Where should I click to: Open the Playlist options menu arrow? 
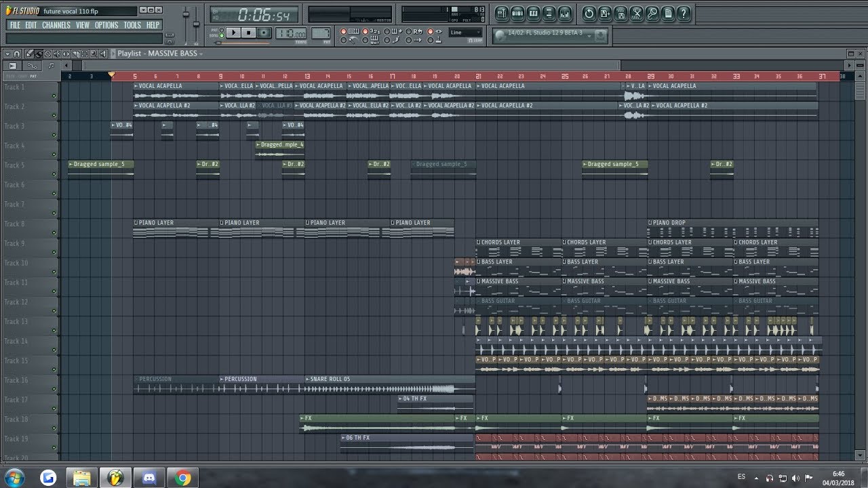(7, 54)
